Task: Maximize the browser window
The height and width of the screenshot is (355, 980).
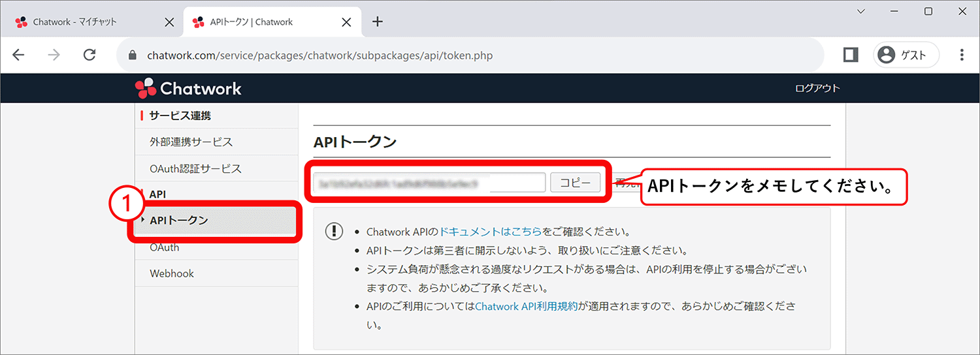Action: tap(928, 12)
